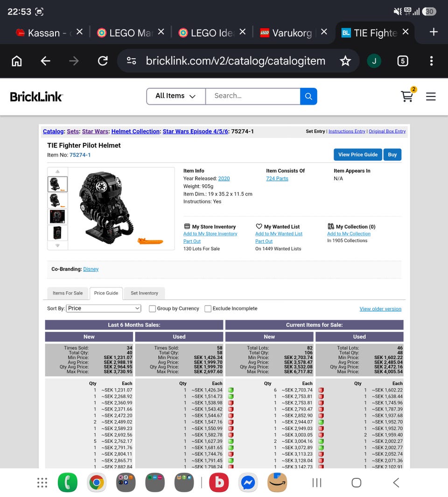
Task: Show previous thumbnails with up arrow
Action: pos(57,171)
